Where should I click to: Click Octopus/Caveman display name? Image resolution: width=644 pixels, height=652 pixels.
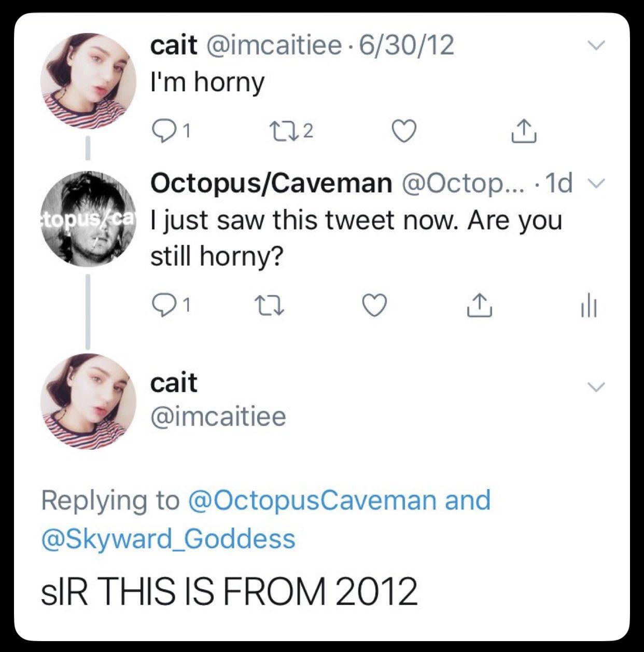271,183
